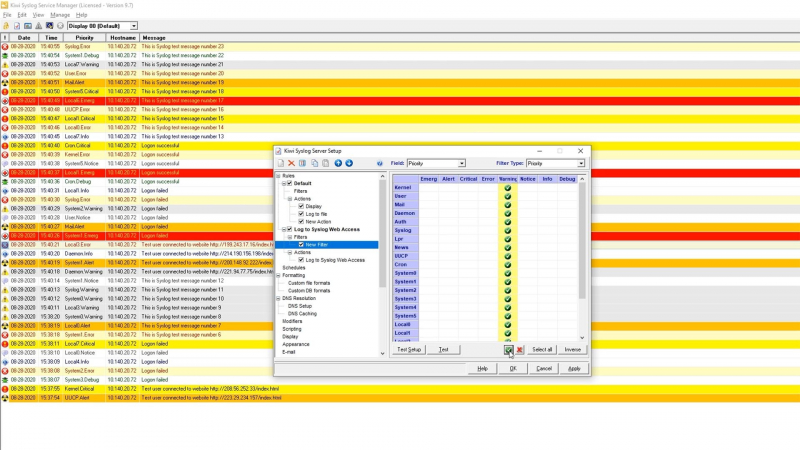Click the error icon of test message 23
Screen dimensions: 800x450
point(5,46)
